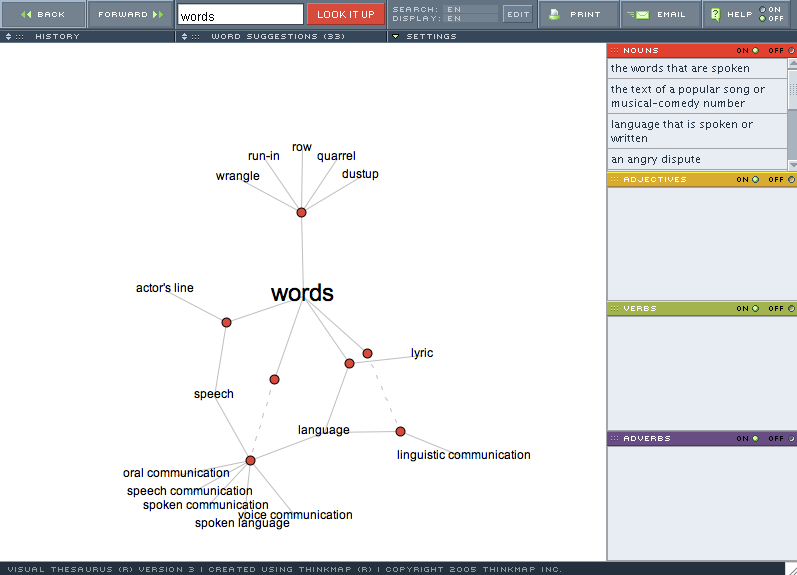Select the red node linked to 'actor's line'

tap(227, 322)
